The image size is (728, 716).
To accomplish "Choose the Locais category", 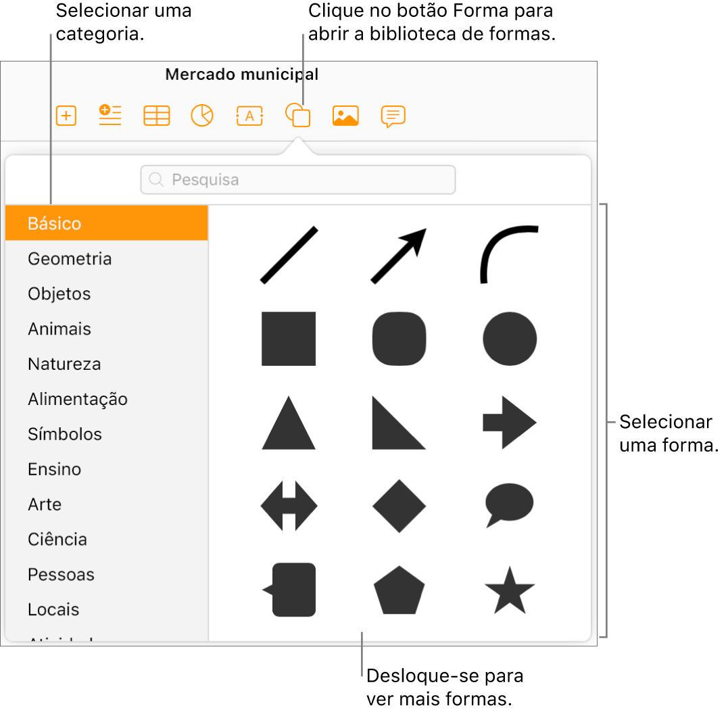I will tap(106, 609).
